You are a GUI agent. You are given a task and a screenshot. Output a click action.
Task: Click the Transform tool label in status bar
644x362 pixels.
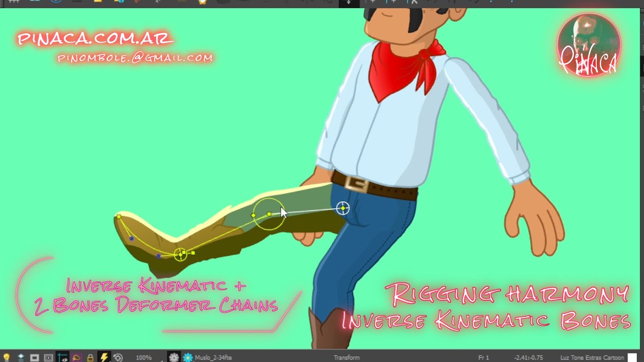347,357
